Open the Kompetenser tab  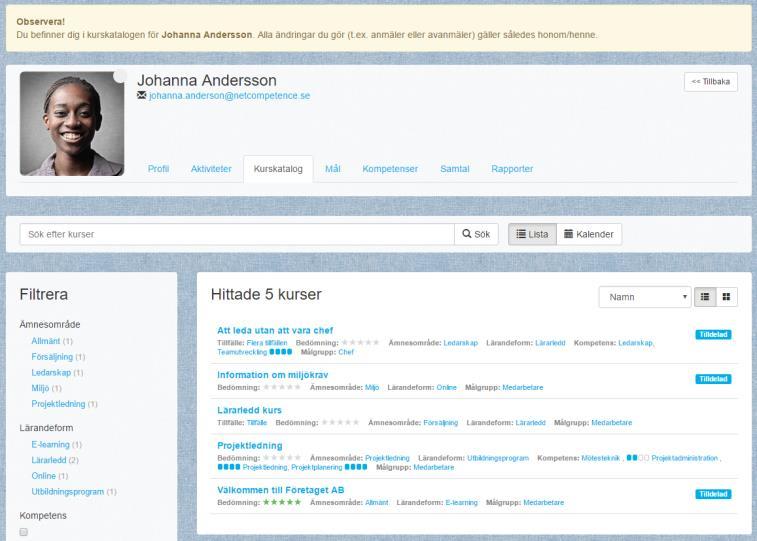coord(390,169)
